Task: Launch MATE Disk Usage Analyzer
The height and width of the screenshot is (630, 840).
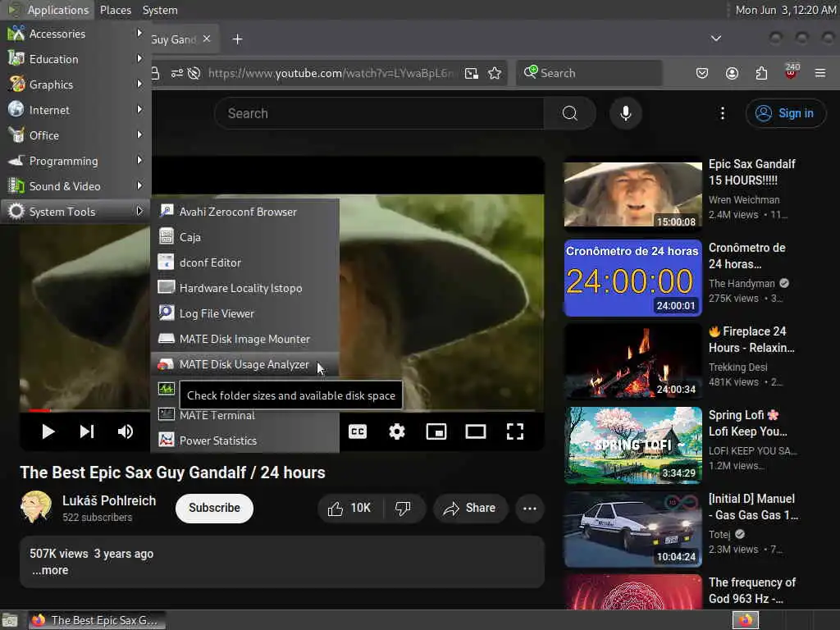Action: pyautogui.click(x=244, y=364)
